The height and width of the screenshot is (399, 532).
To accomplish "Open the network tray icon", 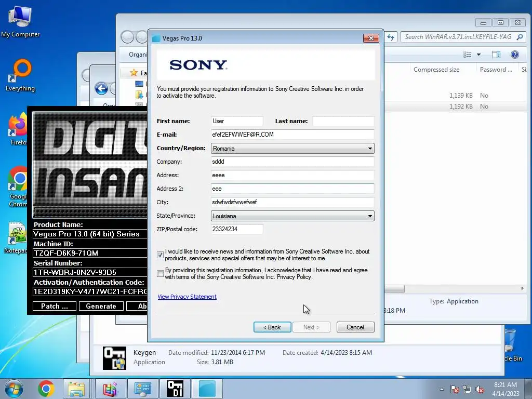I will 467,389.
